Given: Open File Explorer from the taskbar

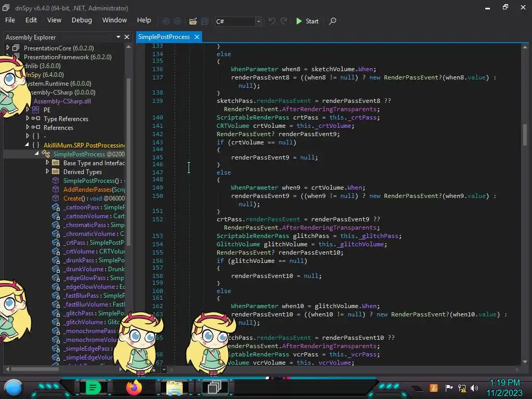Looking at the screenshot, I should click(x=175, y=388).
